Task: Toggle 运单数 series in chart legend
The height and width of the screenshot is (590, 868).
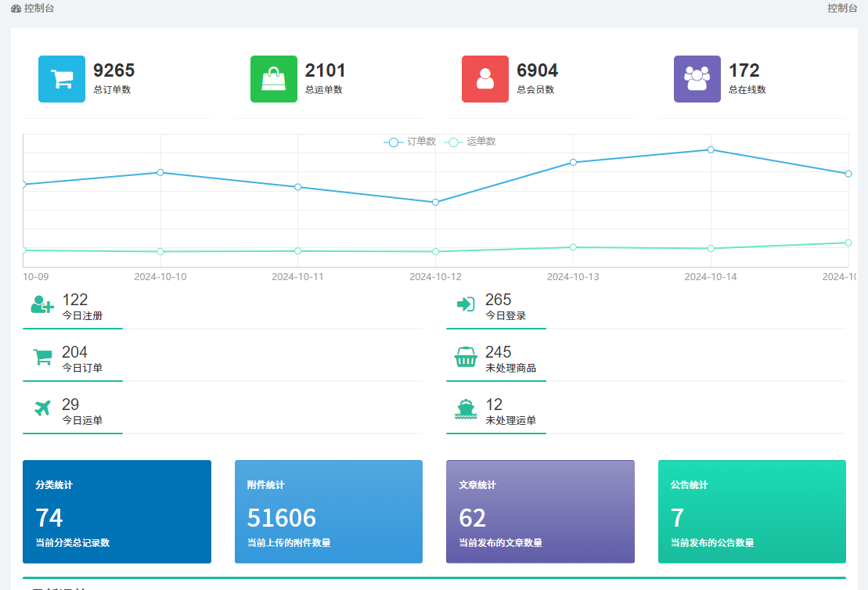Action: (x=470, y=142)
